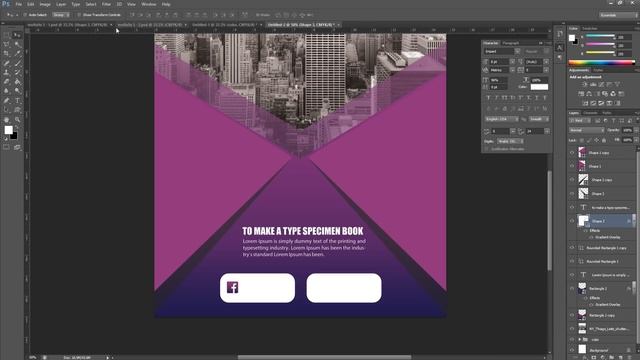
Task: Toggle the Auto-Select checkbox
Action: [25, 15]
